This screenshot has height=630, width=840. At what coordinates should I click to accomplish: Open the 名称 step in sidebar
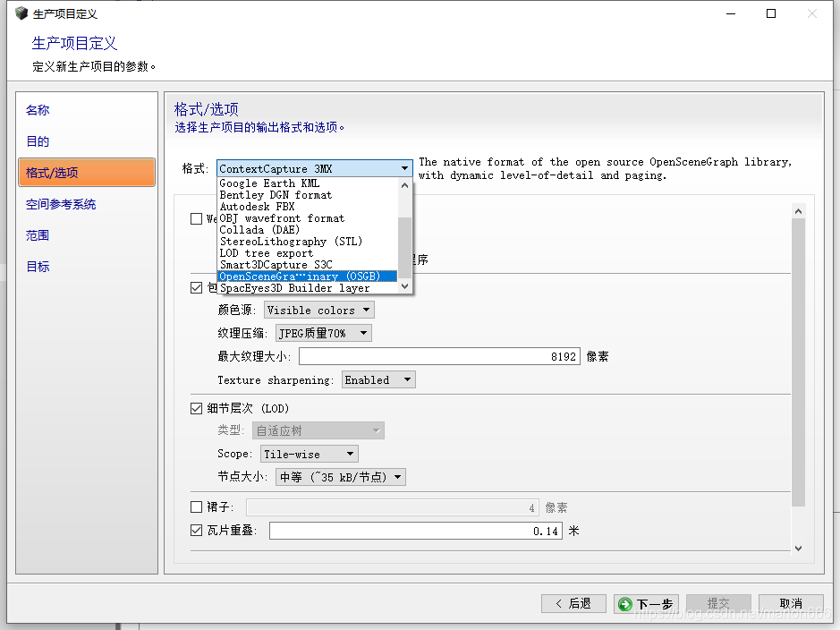click(38, 110)
